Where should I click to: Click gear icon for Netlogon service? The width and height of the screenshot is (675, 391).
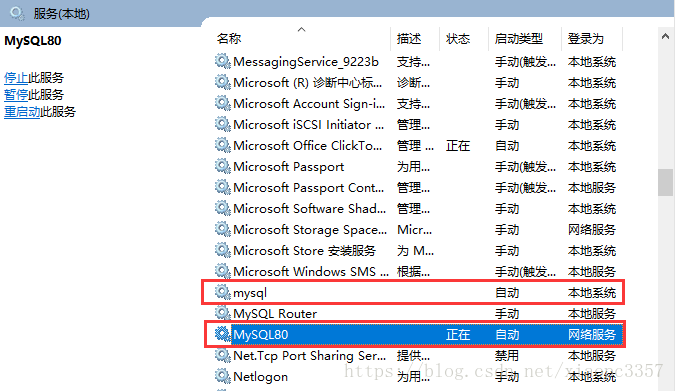point(223,376)
